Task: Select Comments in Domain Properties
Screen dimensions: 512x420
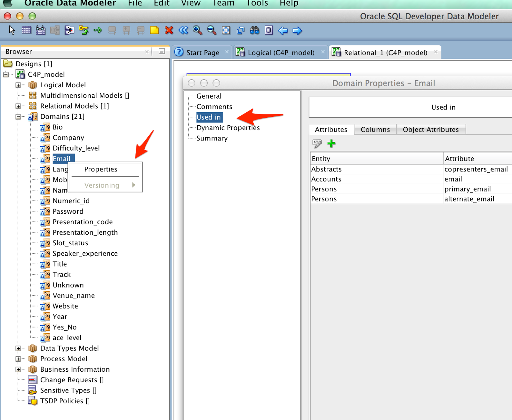Action: [214, 107]
